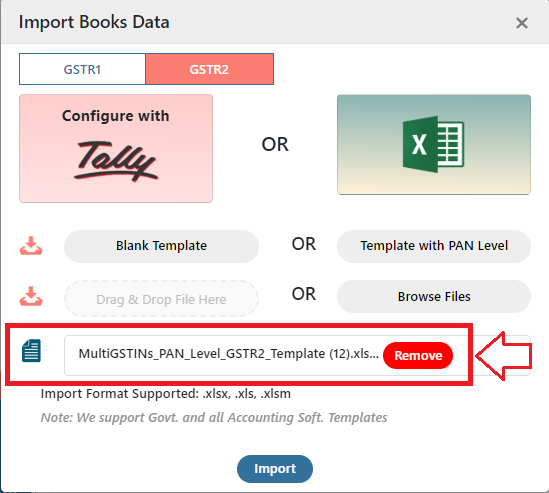Click the Excel logo icon
The image size is (549, 493).
(433, 144)
